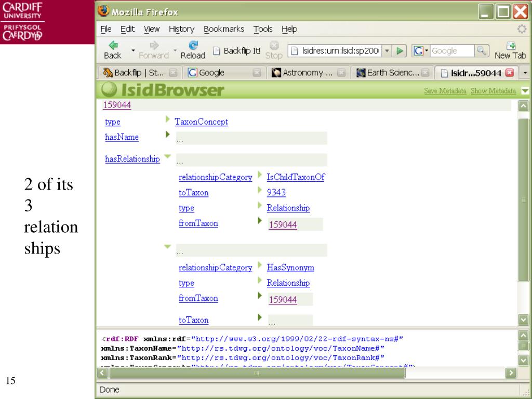Viewport: 532px width, 399px height.
Task: Click the green Go arrow button
Action: point(400,51)
